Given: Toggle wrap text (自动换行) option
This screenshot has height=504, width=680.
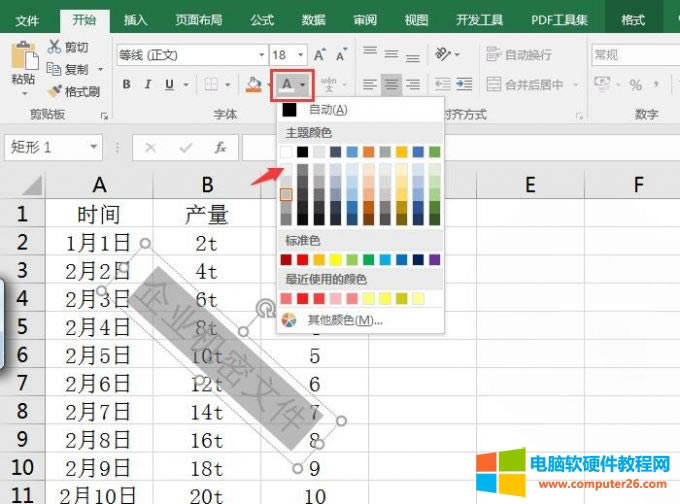Looking at the screenshot, I should pyautogui.click(x=519, y=55).
